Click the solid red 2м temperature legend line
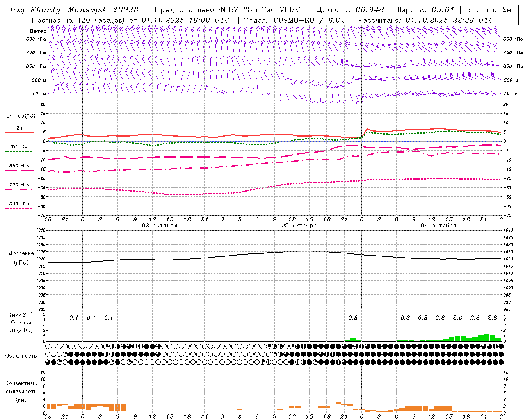The height and width of the screenshot is (420, 525). pyautogui.click(x=19, y=133)
